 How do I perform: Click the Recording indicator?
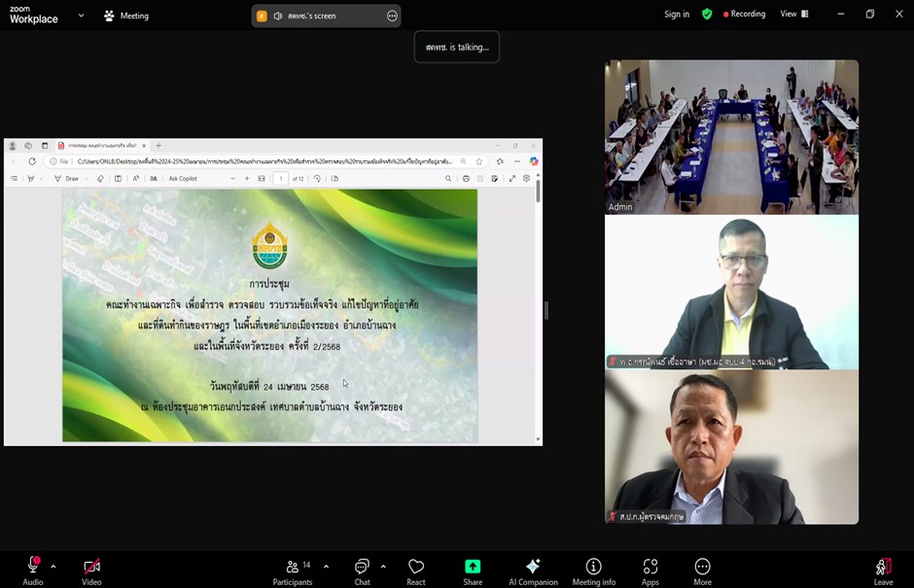(x=745, y=14)
